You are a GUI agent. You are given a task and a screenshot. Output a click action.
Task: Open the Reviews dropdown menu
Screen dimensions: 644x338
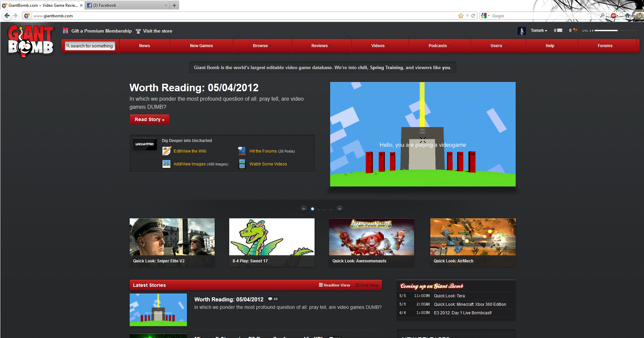click(321, 46)
